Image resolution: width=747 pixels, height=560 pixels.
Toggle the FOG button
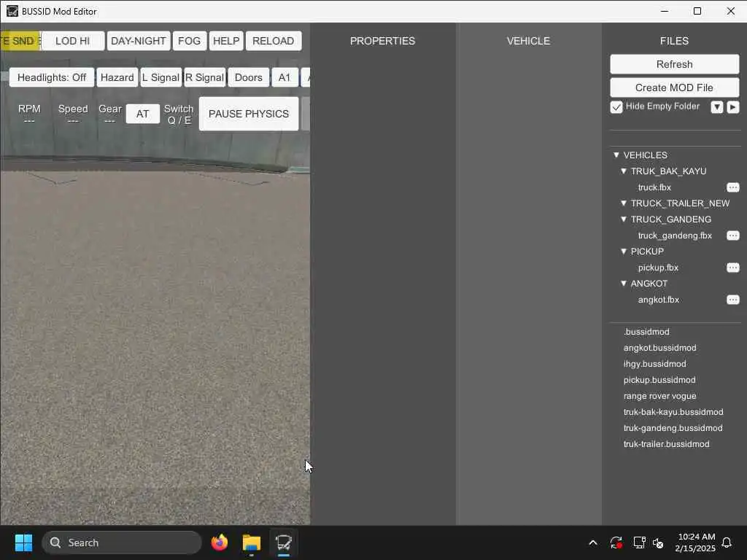(189, 41)
